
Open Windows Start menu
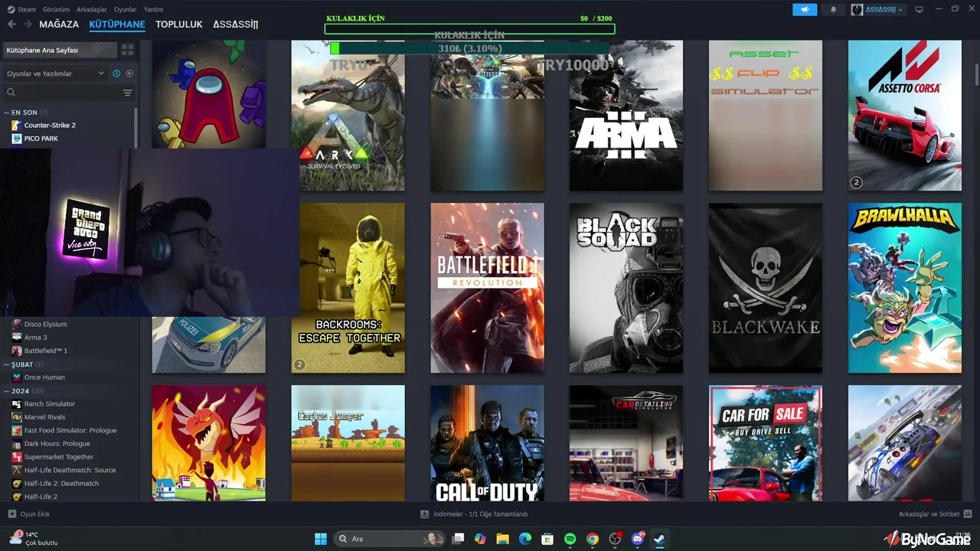[x=321, y=539]
